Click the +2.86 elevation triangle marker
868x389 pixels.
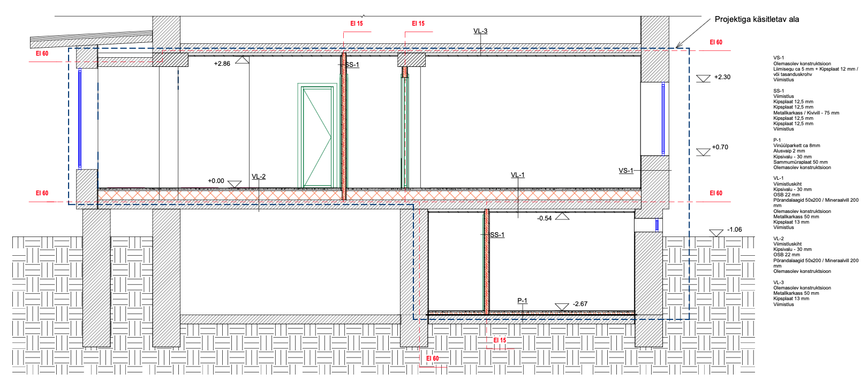(242, 60)
